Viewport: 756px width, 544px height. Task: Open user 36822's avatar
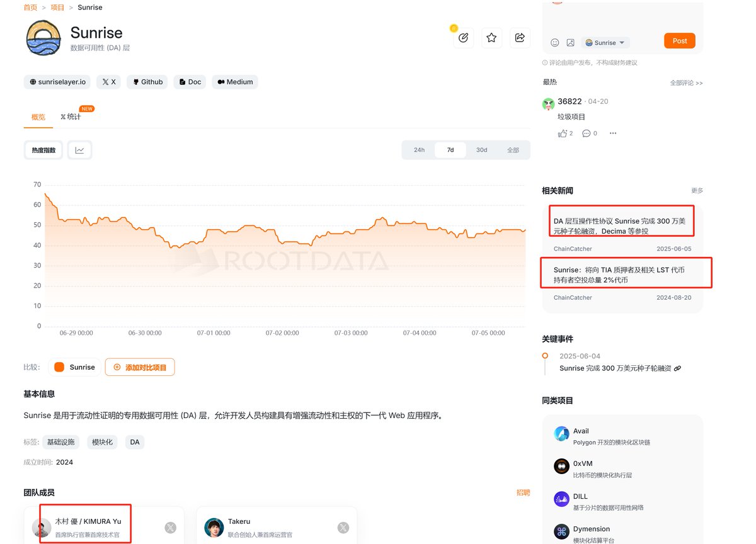[548, 104]
